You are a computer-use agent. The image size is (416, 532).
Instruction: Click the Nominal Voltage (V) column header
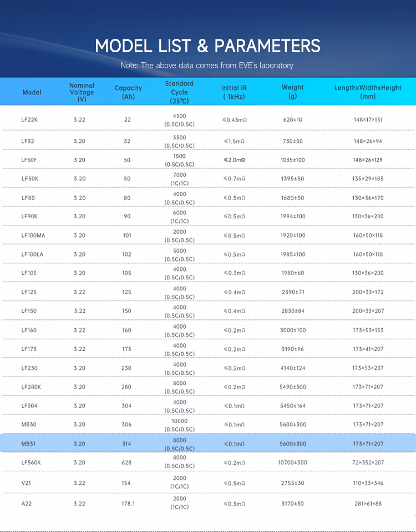click(82, 92)
